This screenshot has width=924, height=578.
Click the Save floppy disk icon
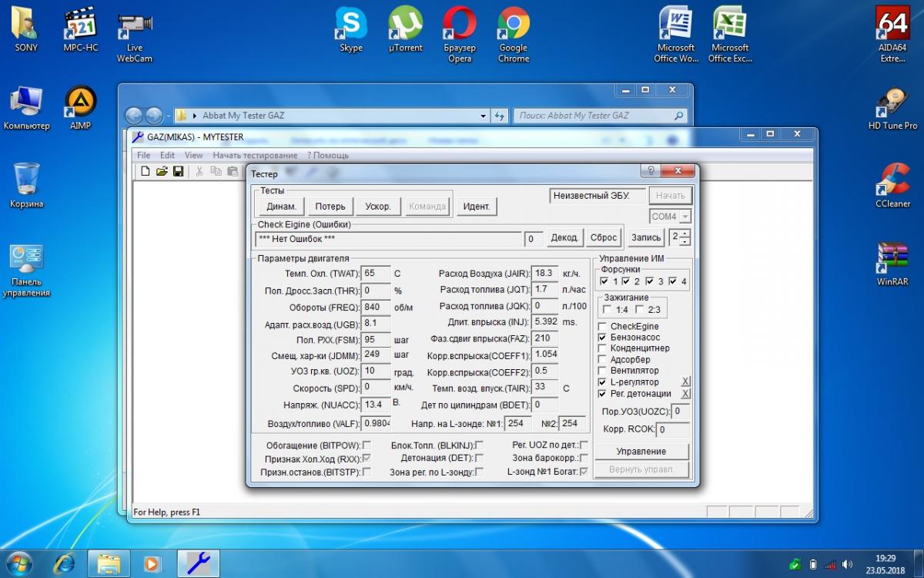tap(178, 171)
